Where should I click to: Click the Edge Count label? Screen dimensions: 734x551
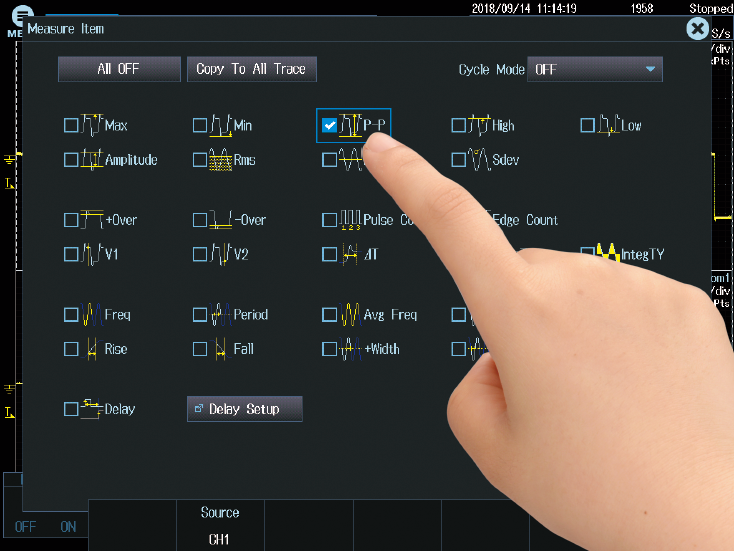tap(525, 220)
